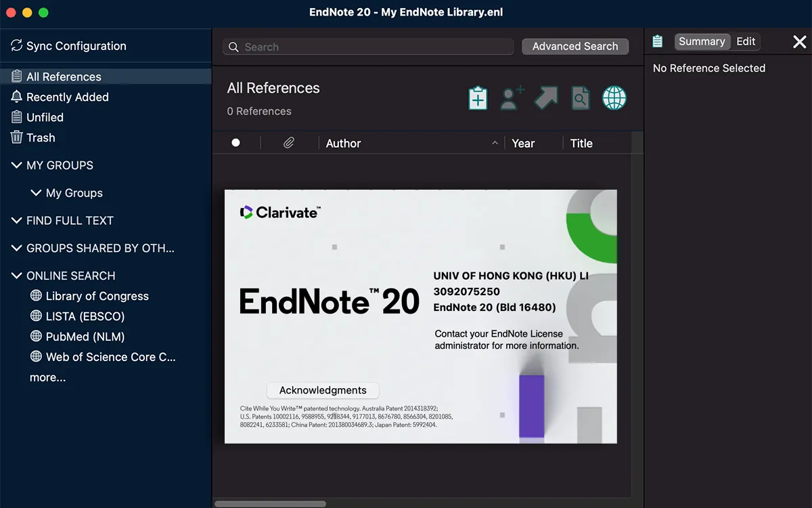Click PubMed (NLM) globe icon
The width and height of the screenshot is (812, 508).
(37, 337)
